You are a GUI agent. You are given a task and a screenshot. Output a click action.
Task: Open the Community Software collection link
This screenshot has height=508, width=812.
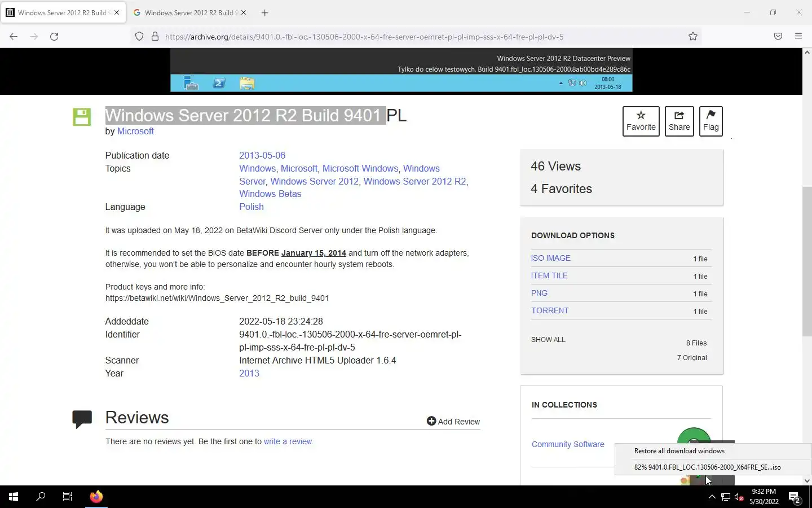[568, 444]
